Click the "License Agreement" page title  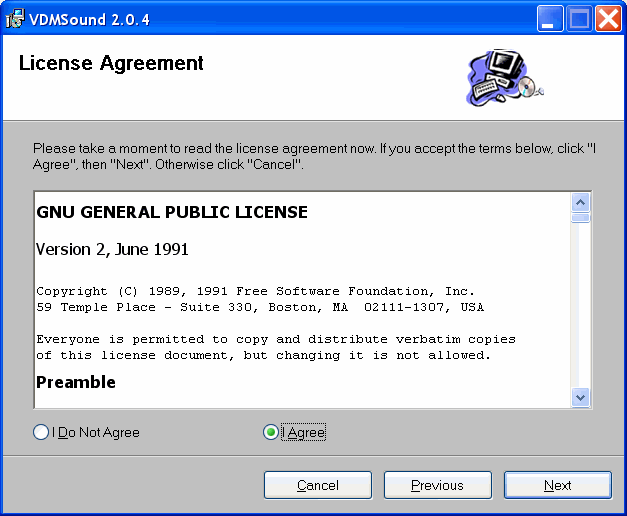click(111, 63)
